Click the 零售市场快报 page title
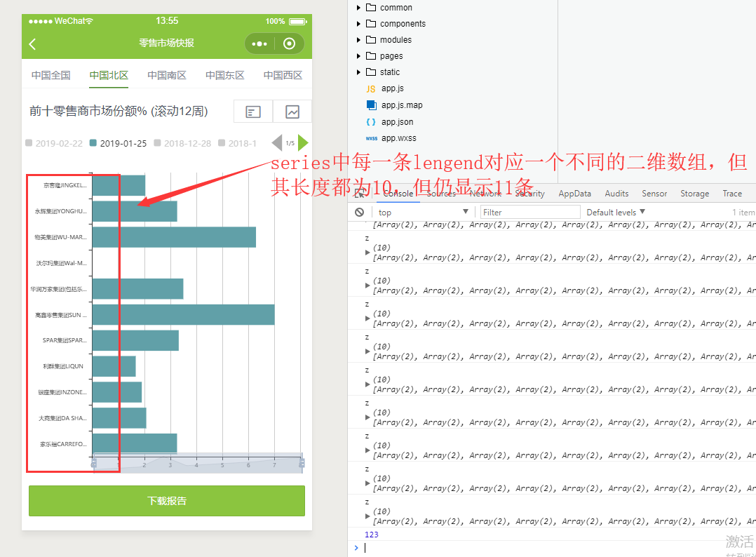Viewport: 756px width, 557px height. click(166, 43)
